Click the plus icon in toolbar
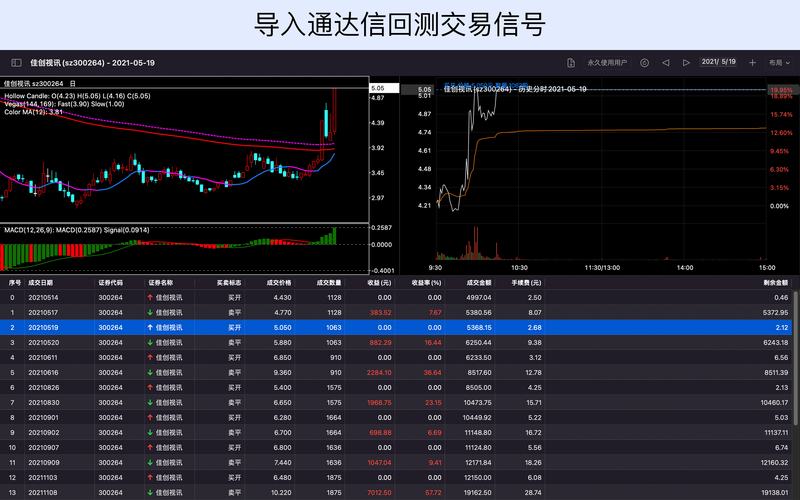This screenshot has width=800, height=500. click(x=752, y=62)
